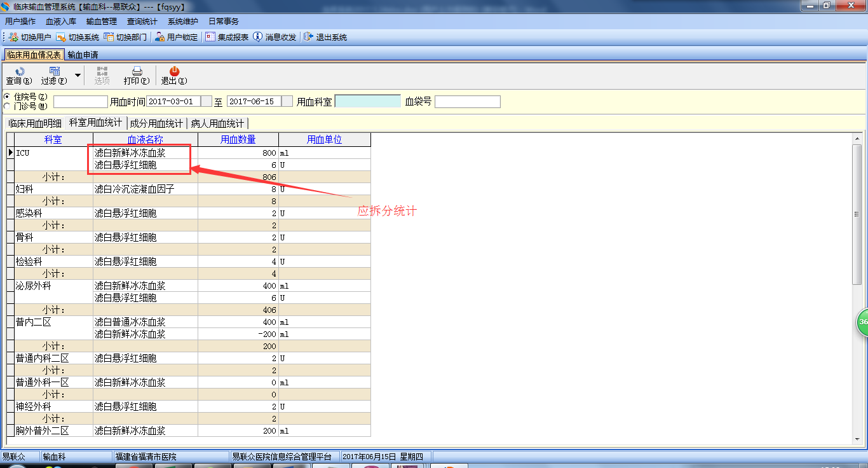Click the 打印(P) print button
The image size is (868, 468).
[137, 76]
